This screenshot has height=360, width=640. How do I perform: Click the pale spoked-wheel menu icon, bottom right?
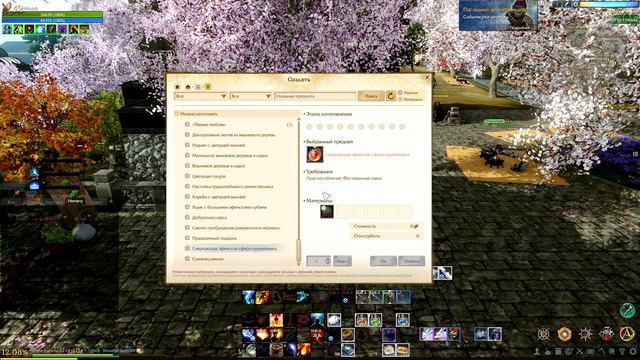[543, 334]
